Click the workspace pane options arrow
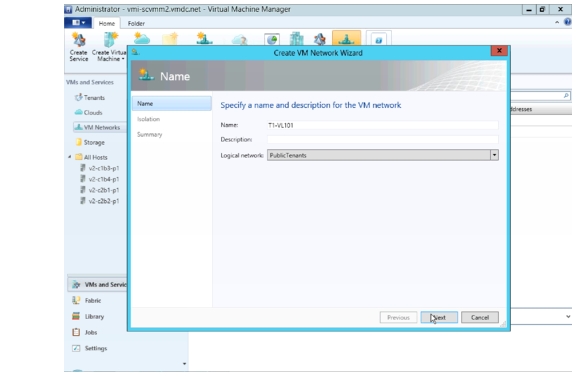The image size is (576, 376). tap(184, 364)
